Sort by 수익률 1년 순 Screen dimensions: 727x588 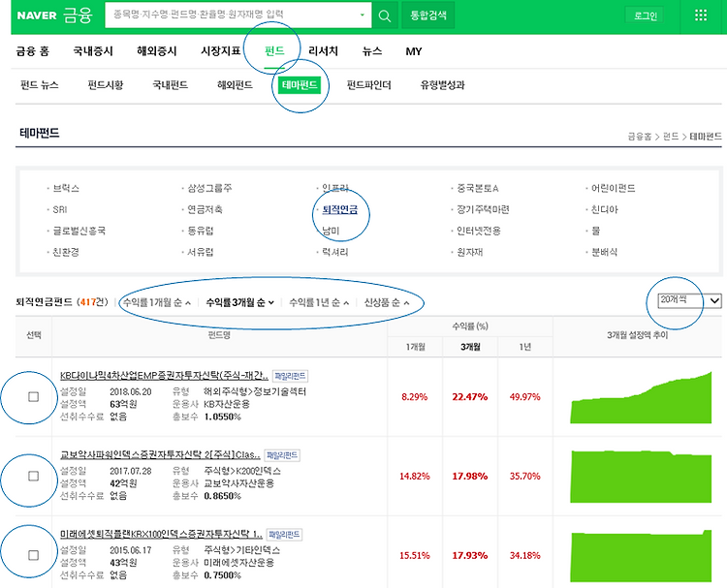[319, 302]
